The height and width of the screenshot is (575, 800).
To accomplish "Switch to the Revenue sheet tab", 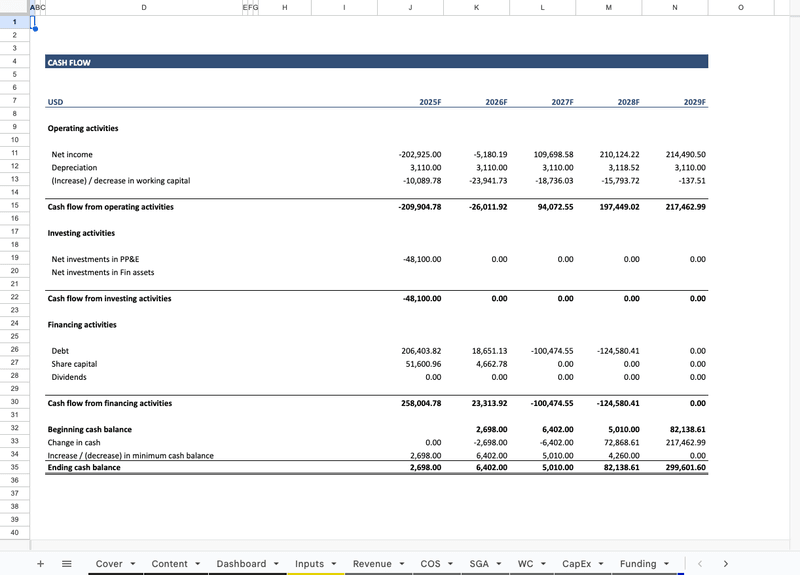I will [372, 564].
